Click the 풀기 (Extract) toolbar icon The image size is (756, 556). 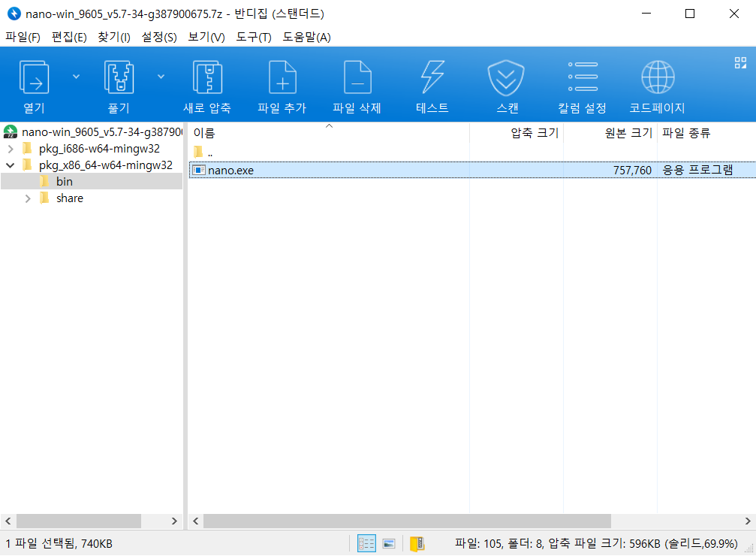click(x=118, y=76)
